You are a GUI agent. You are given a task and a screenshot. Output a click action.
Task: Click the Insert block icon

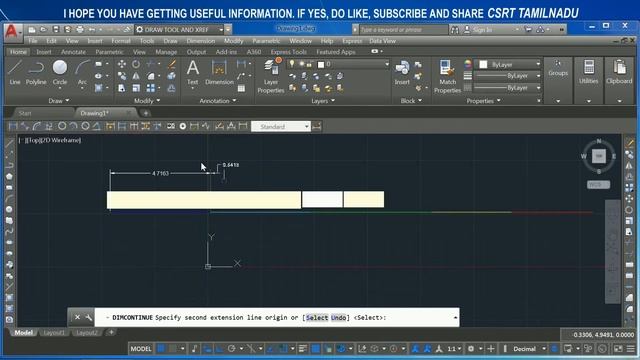click(x=402, y=72)
